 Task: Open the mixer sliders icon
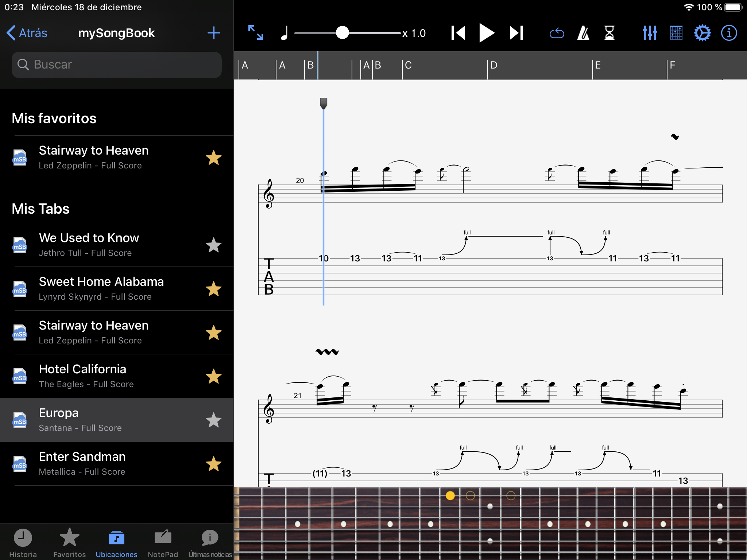(x=650, y=33)
